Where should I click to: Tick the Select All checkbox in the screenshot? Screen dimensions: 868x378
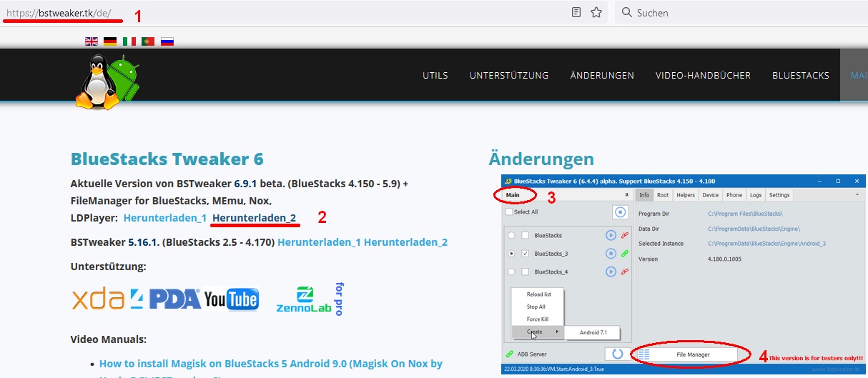coord(509,212)
